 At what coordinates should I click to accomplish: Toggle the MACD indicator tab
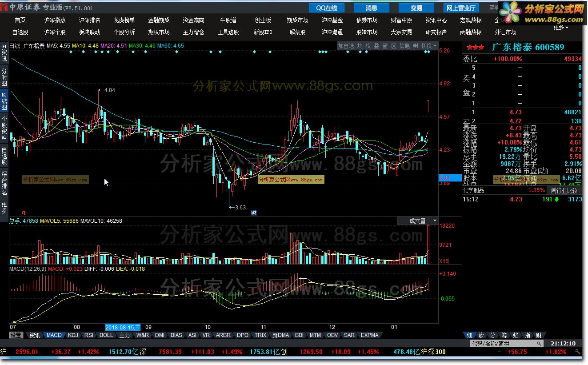click(54, 335)
